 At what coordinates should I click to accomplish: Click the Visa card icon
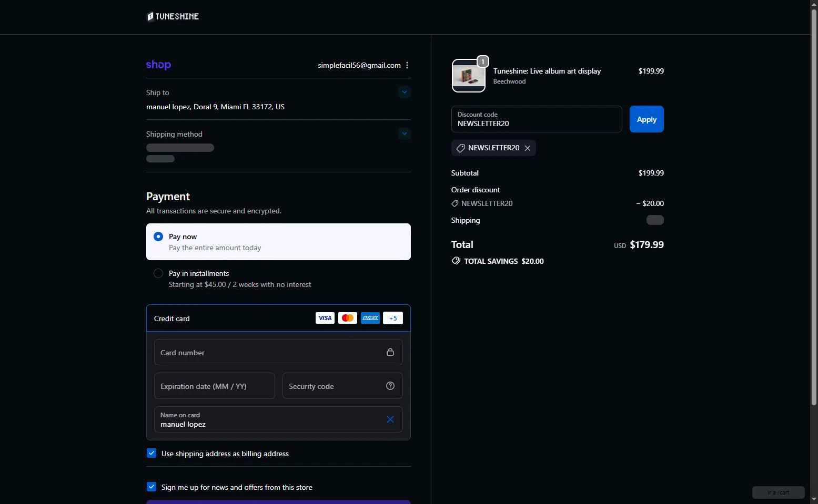325,318
